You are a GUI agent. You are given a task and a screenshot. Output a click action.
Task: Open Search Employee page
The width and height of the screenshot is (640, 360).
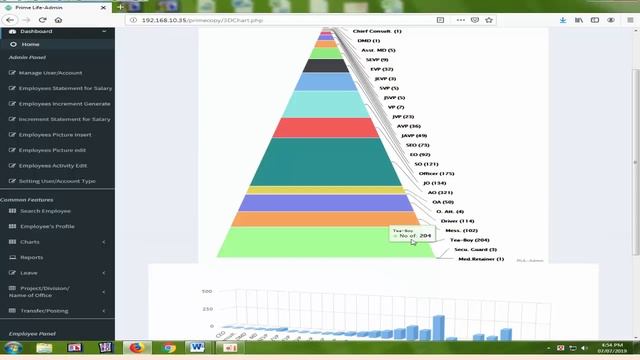click(x=45, y=211)
